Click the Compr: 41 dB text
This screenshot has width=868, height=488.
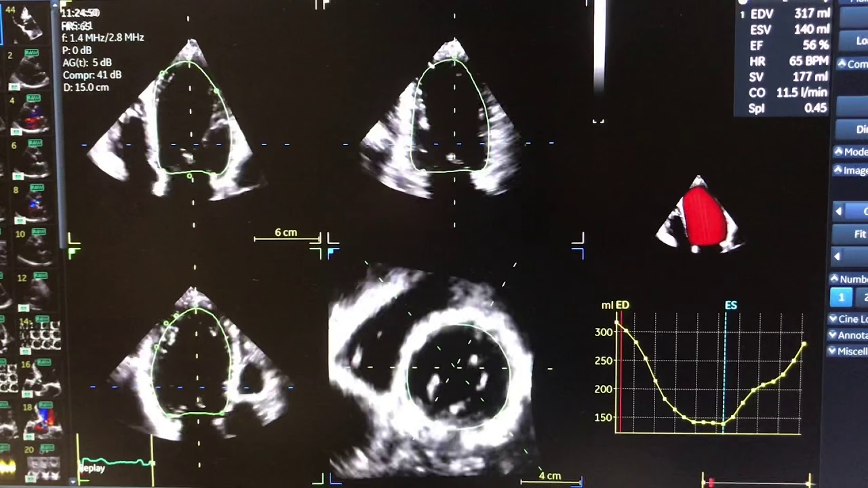click(x=92, y=75)
